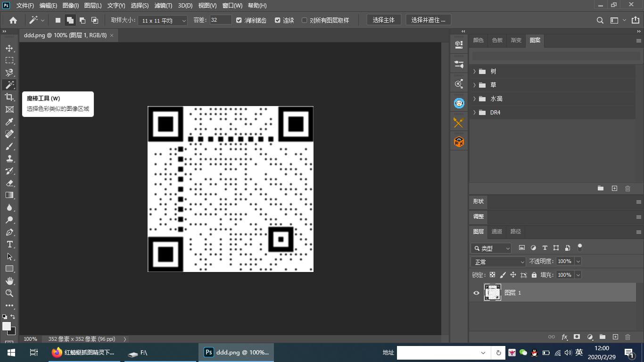644x362 pixels.
Task: Select the Hand tool
Action: pos(9,281)
